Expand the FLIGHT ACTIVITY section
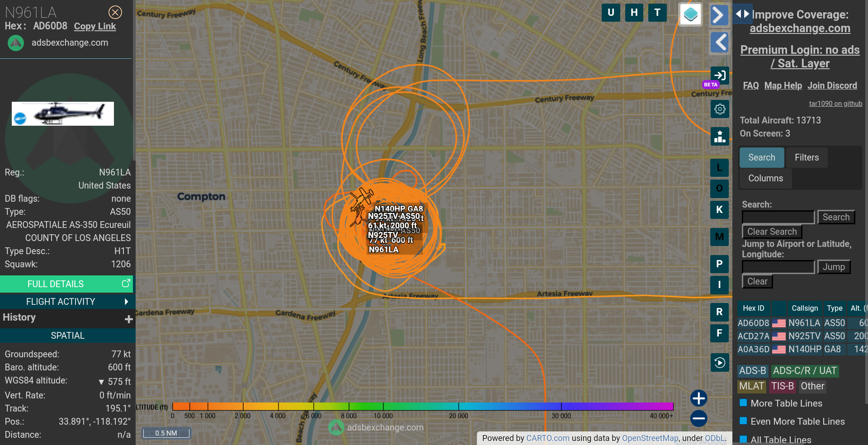Image resolution: width=868 pixels, height=445 pixels. tap(66, 302)
